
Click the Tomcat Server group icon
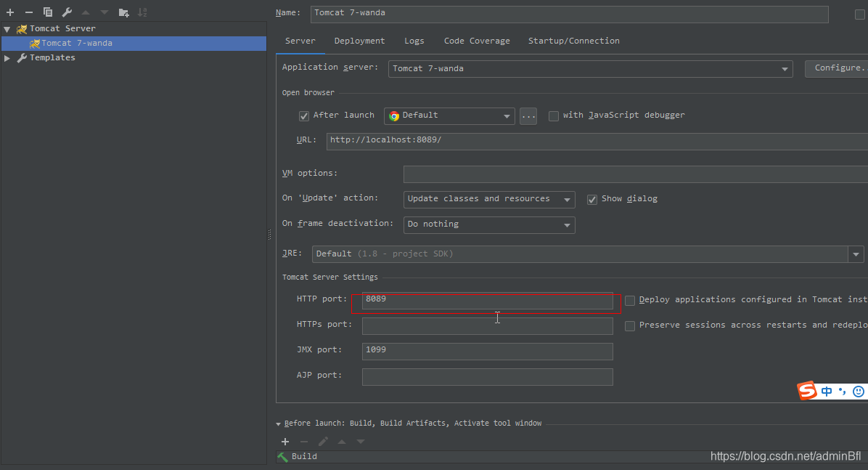point(22,28)
